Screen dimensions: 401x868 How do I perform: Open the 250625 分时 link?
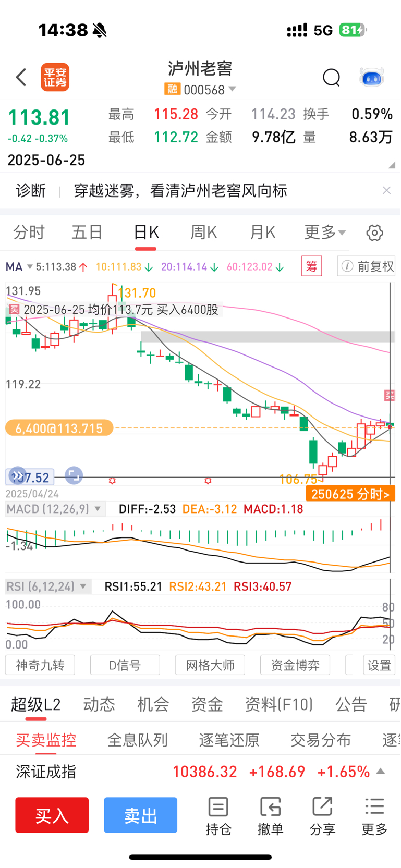pos(350,494)
